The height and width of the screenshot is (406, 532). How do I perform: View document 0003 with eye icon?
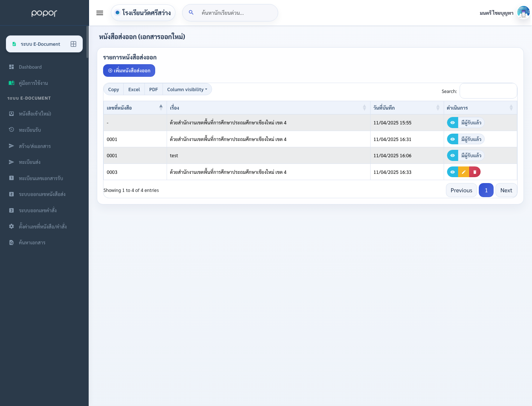(453, 172)
